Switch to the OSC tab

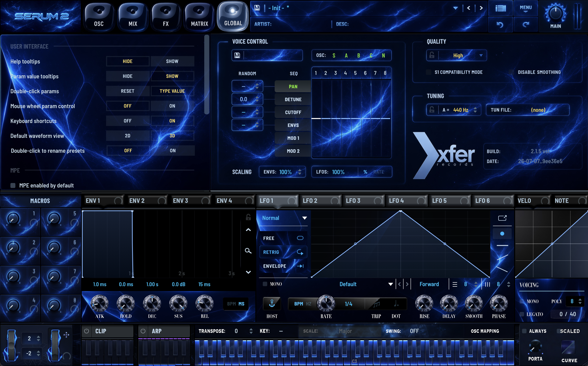99,16
